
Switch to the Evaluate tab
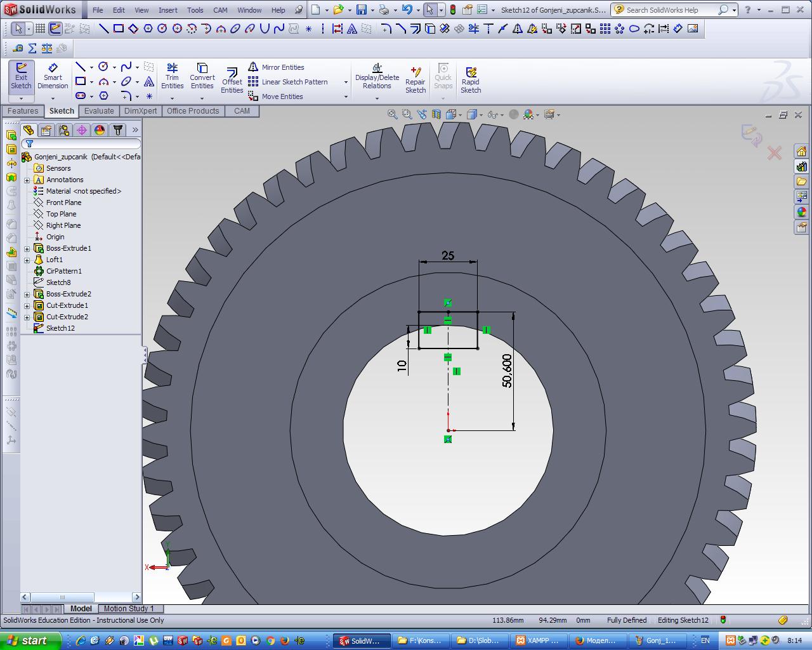pos(100,111)
